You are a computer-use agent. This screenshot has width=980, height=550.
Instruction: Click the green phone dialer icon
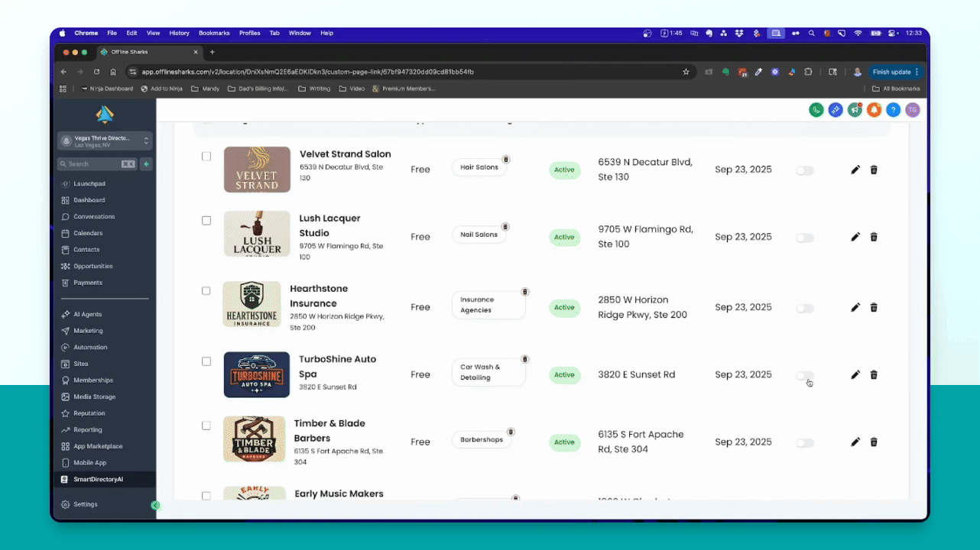click(816, 110)
